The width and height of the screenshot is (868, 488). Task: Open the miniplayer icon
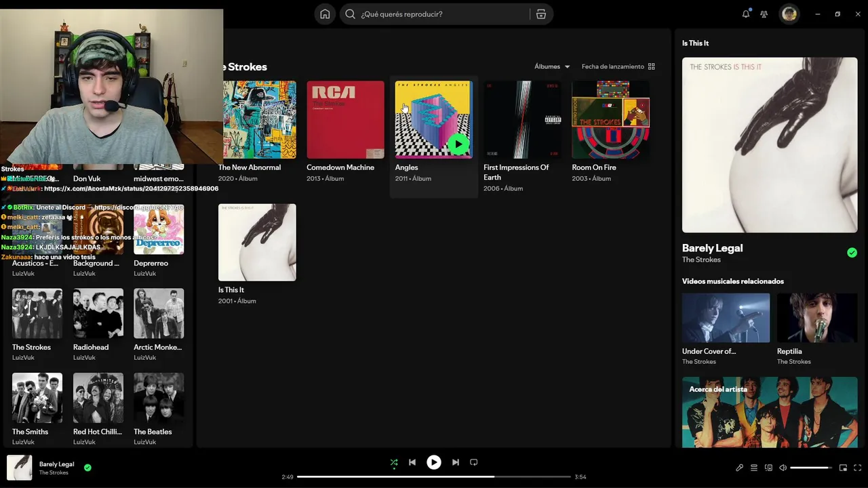click(x=843, y=468)
